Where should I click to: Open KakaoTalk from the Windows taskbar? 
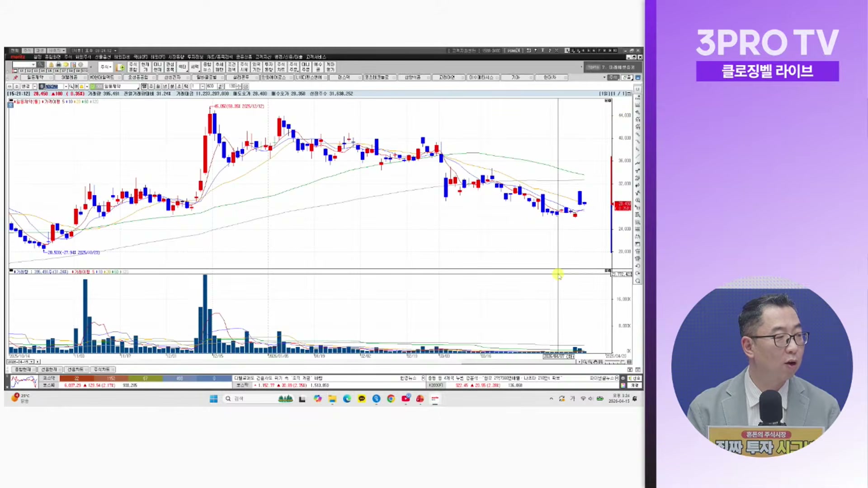(x=362, y=399)
